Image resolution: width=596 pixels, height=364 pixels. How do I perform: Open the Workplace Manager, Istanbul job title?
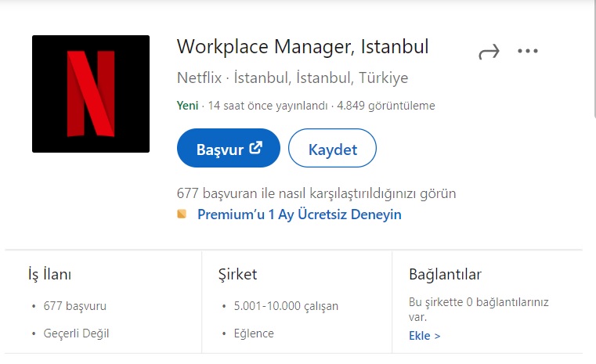(302, 48)
